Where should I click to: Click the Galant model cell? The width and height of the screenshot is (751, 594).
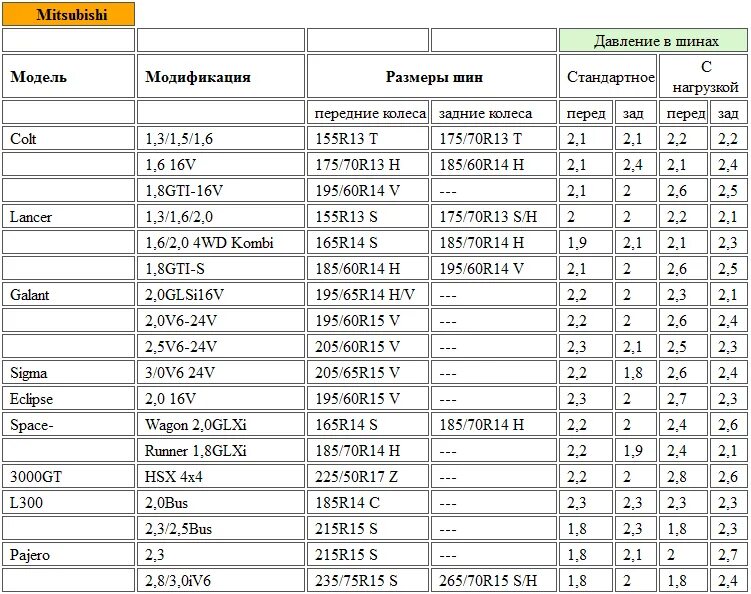coord(68,295)
